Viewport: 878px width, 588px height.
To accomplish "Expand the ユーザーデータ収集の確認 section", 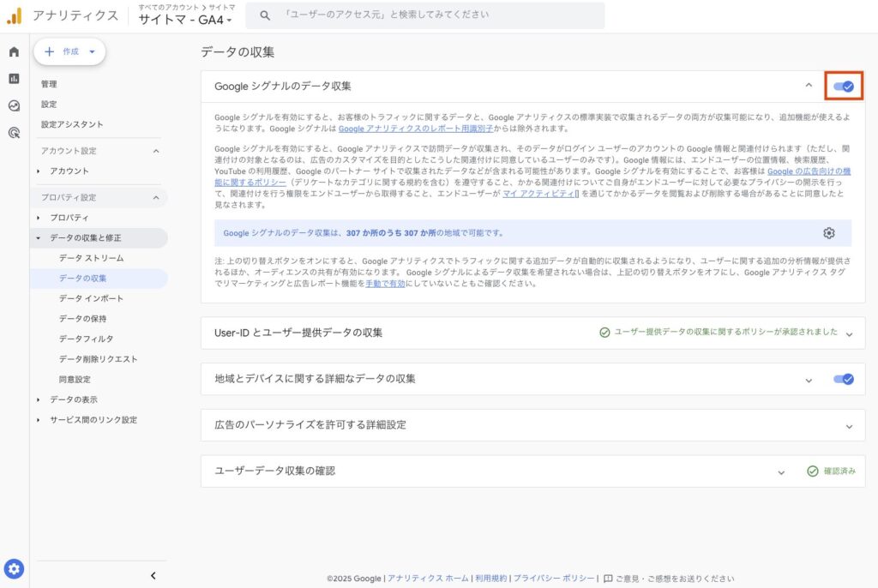I will (x=781, y=471).
